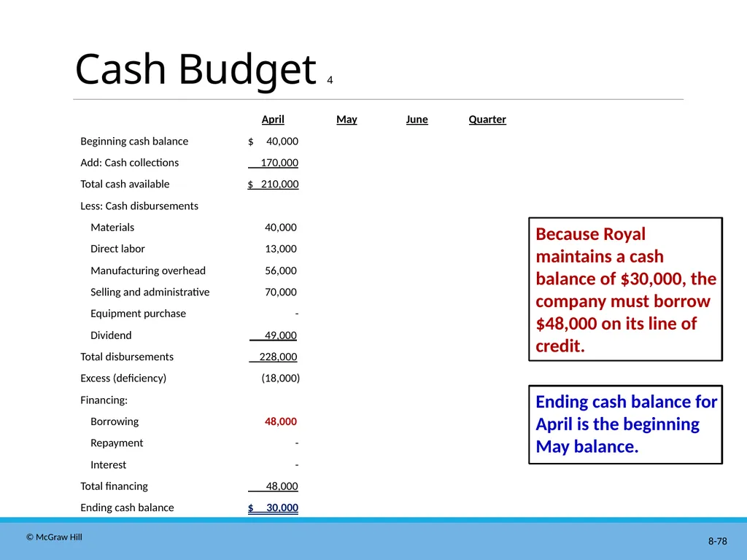Click the "Direct labor" row label
This screenshot has width=747, height=560.
coord(117,249)
